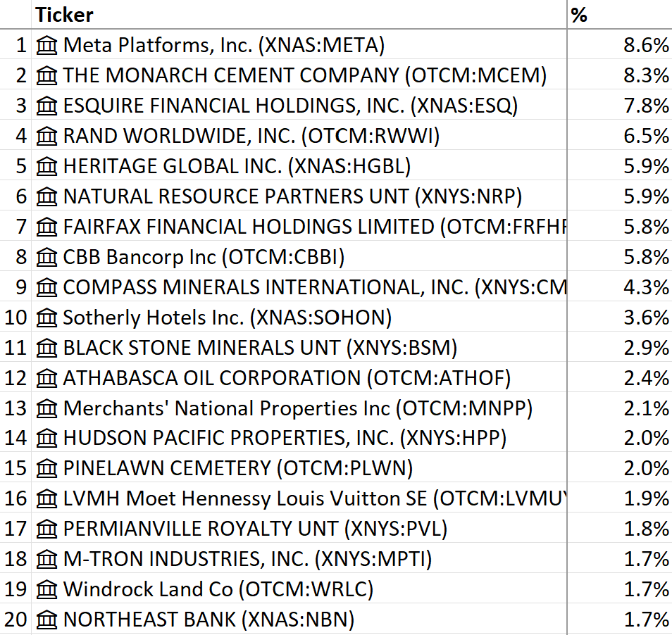Screen dimensions: 672x635
Task: Click the stock icon beside Hudson Pacific Properties
Action: (x=46, y=438)
